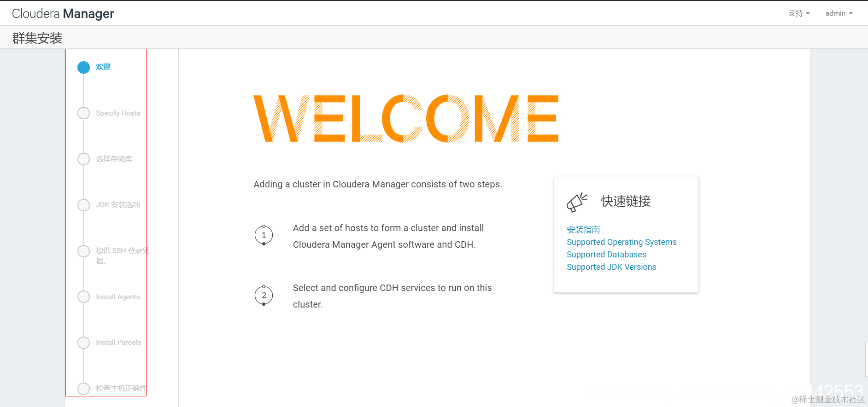Click 'Select and configure CDH services' text
This screenshot has width=868, height=407.
[x=392, y=296]
